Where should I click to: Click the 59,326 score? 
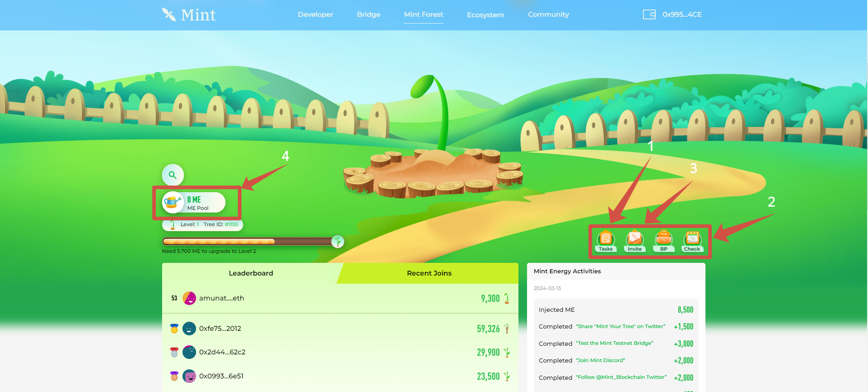point(488,329)
